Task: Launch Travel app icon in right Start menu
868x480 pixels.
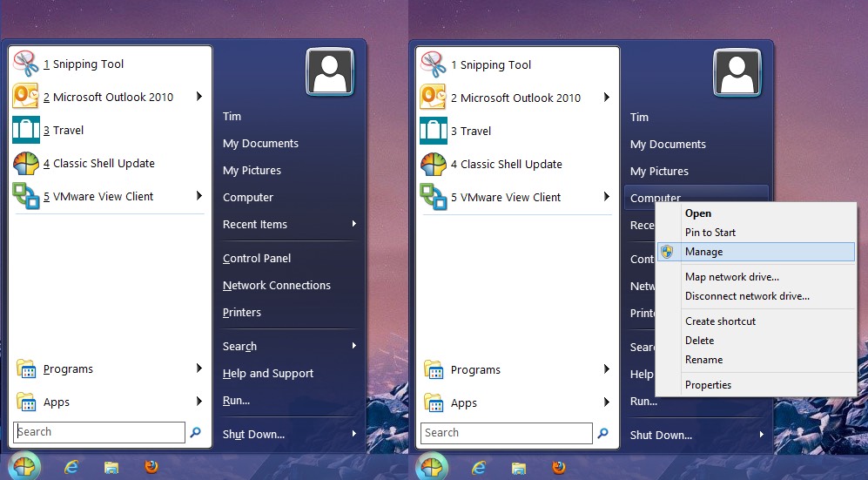Action: point(434,131)
